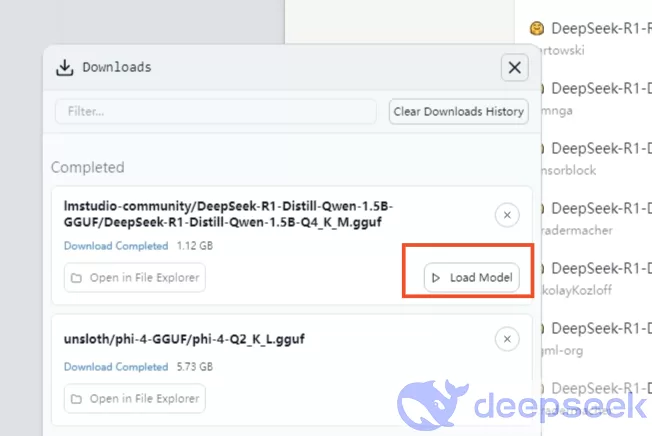Select the 5.73 GB file size text

pyautogui.click(x=195, y=367)
